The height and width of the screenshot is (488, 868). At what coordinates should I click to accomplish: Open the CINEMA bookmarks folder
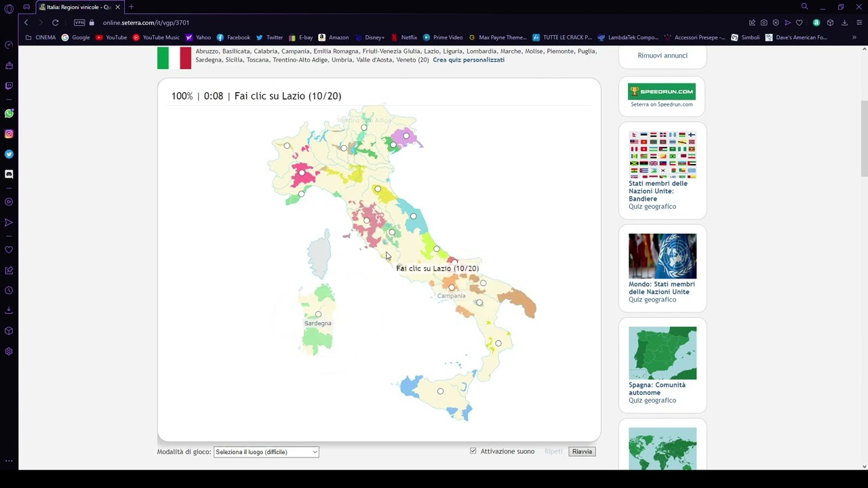pyautogui.click(x=40, y=37)
